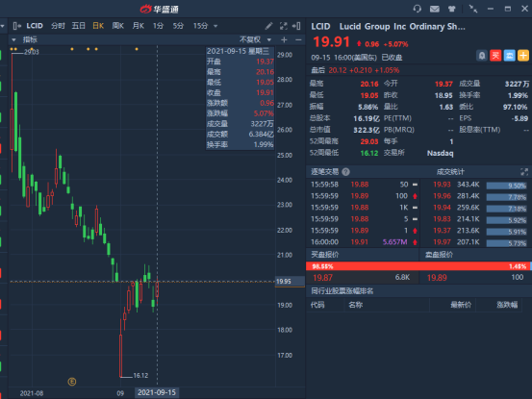
Task: Click the 15:59:58 trade row
Action: point(363,185)
